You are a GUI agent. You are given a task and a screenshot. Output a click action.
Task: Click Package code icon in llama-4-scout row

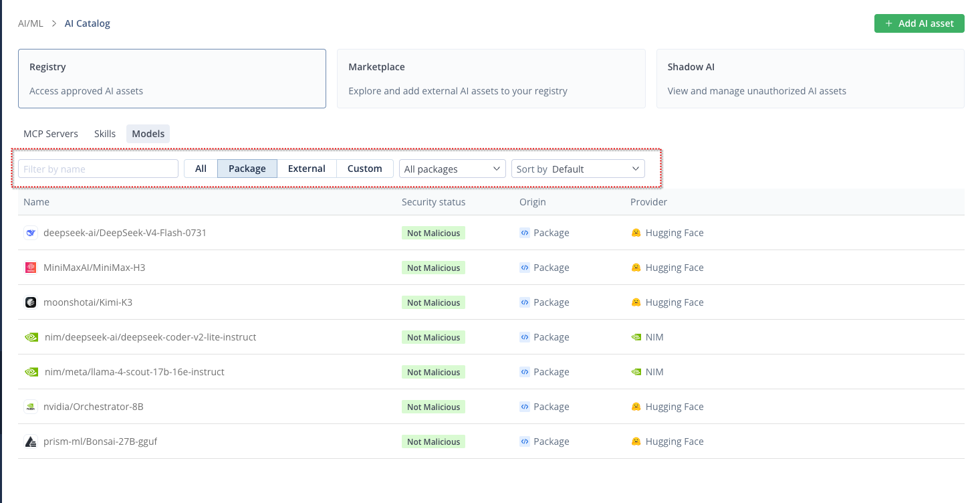[x=525, y=372]
